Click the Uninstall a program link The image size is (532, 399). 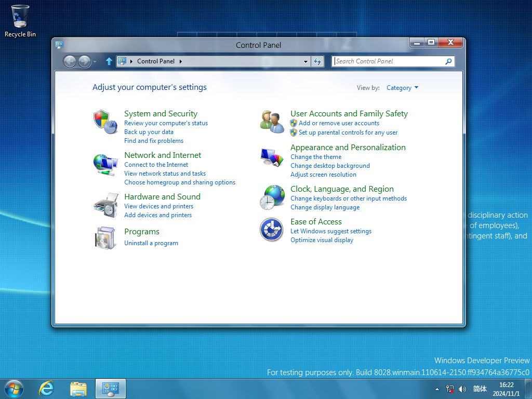pyautogui.click(x=151, y=243)
